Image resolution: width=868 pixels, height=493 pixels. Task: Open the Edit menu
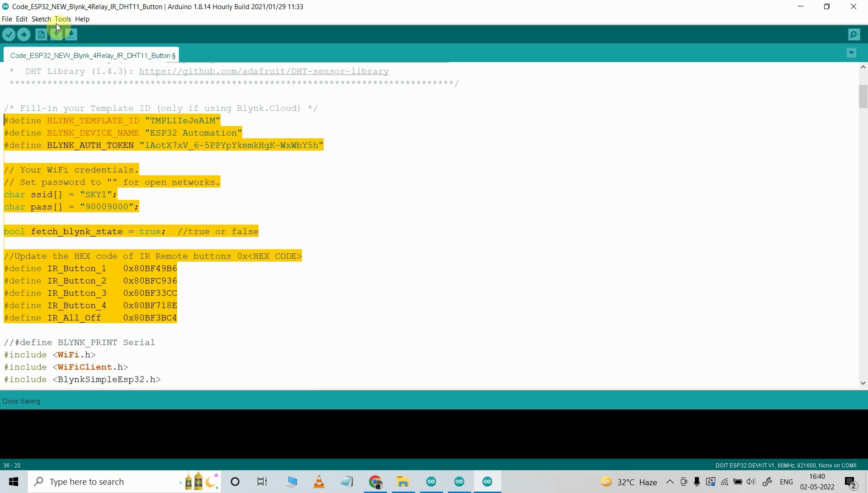click(22, 19)
